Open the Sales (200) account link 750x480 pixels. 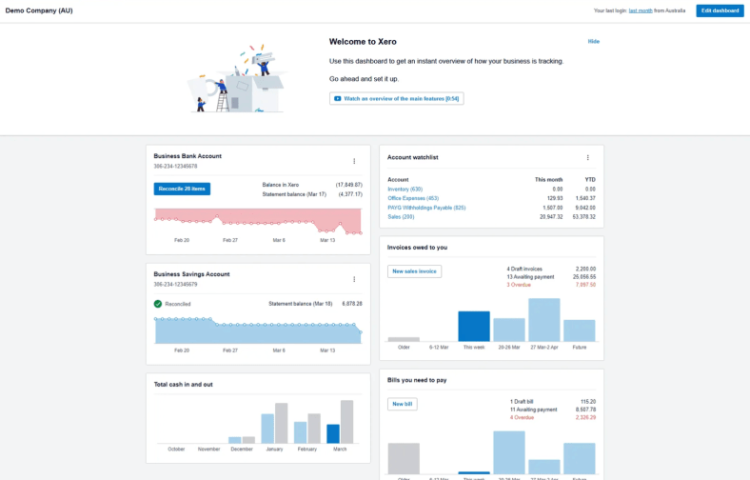coord(401,216)
